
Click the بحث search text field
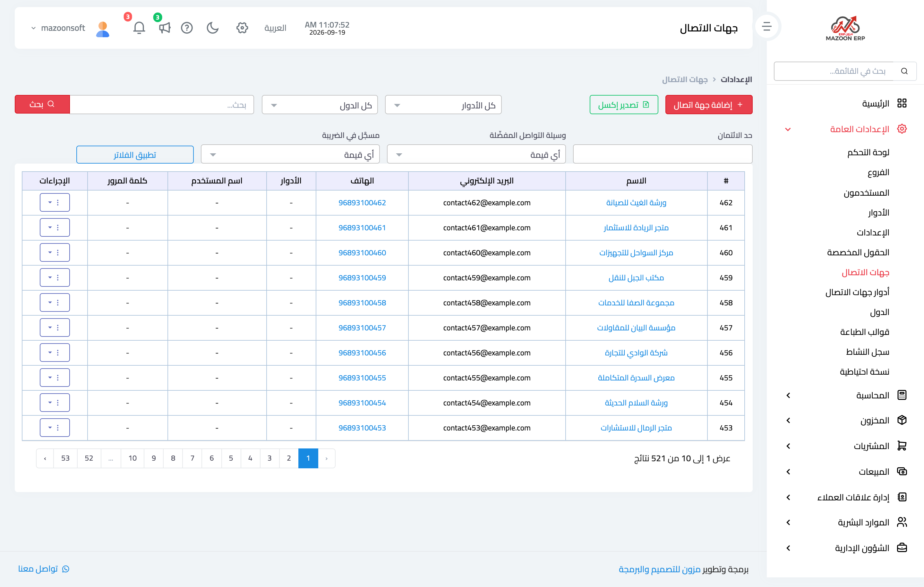pyautogui.click(x=162, y=105)
